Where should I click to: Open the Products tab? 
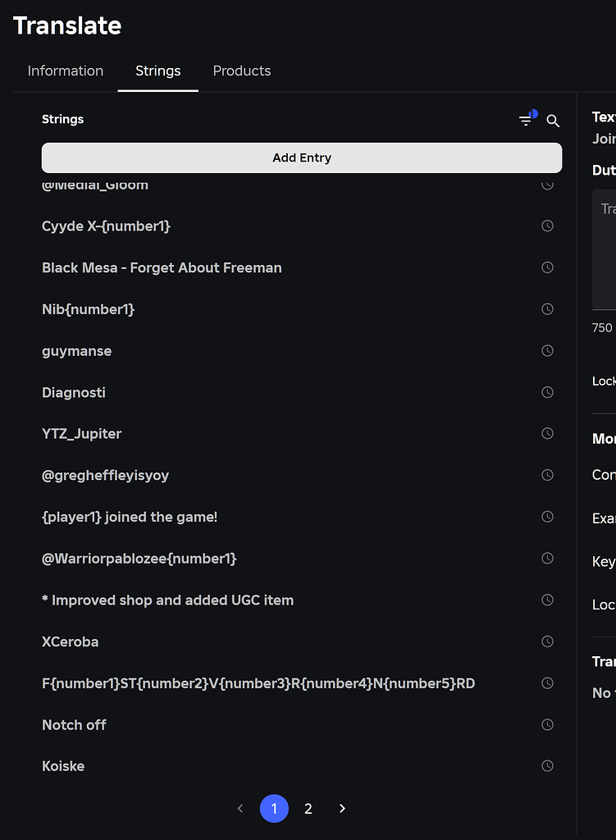click(x=241, y=71)
